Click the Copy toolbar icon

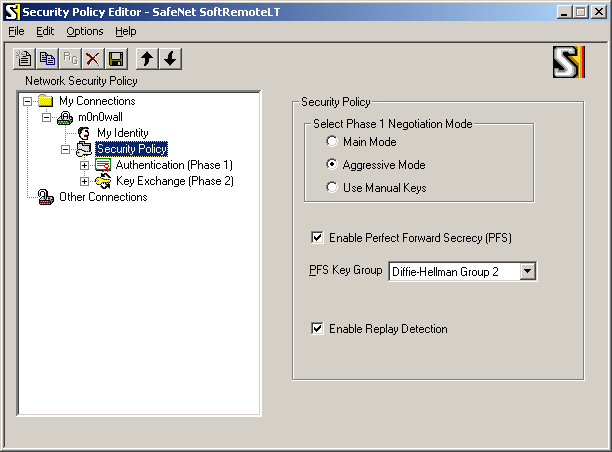47,59
